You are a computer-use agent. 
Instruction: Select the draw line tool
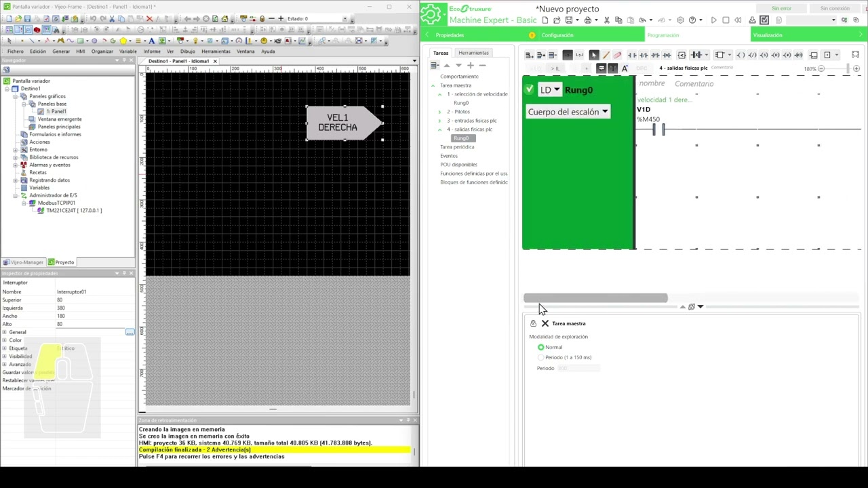pyautogui.click(x=606, y=55)
